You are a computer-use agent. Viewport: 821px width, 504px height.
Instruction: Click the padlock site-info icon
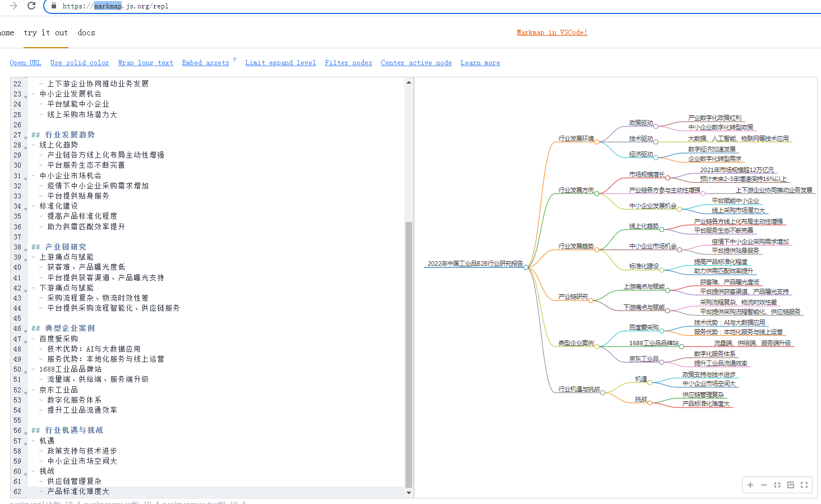click(53, 6)
